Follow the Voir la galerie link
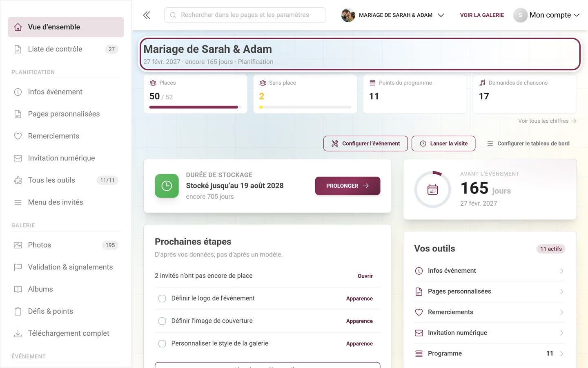 pyautogui.click(x=482, y=15)
